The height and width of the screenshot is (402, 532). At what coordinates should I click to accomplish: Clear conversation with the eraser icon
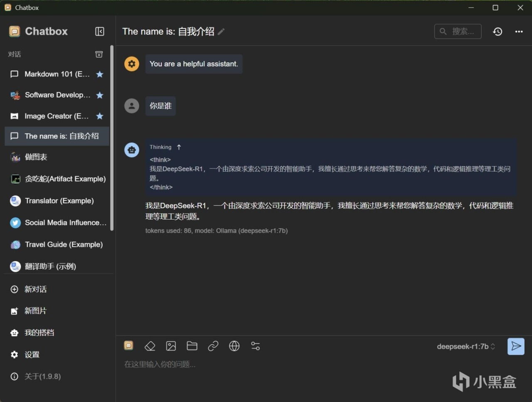coord(150,346)
